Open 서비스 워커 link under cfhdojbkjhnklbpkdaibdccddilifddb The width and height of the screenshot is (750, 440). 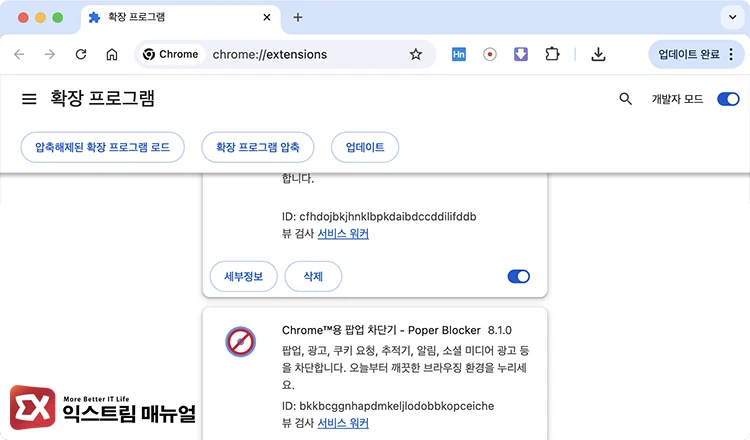343,233
